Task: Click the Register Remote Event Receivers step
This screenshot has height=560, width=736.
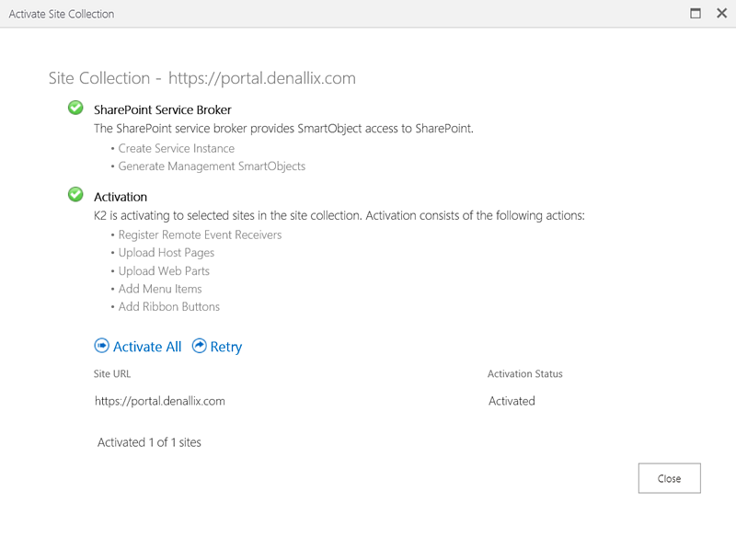Action: click(x=200, y=234)
